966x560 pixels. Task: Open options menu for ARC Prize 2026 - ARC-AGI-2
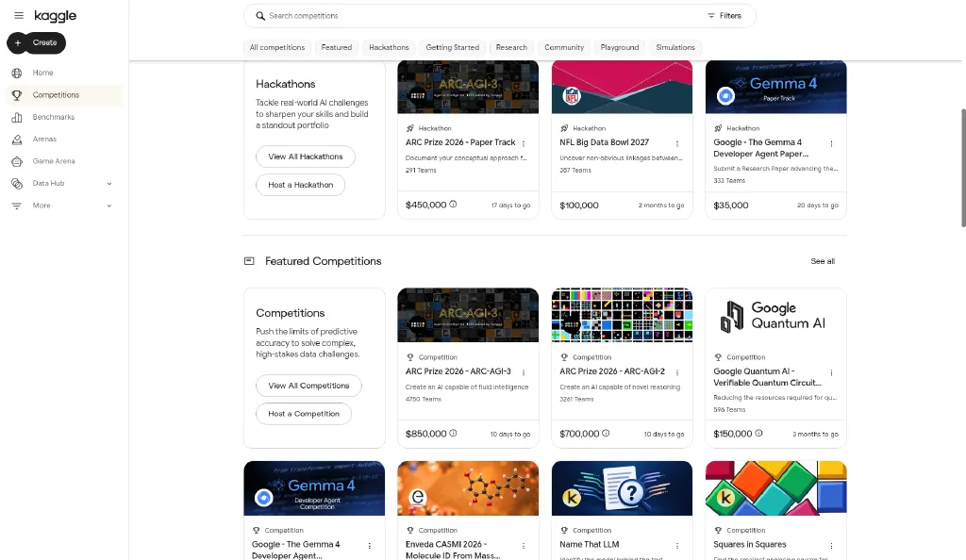pos(677,372)
